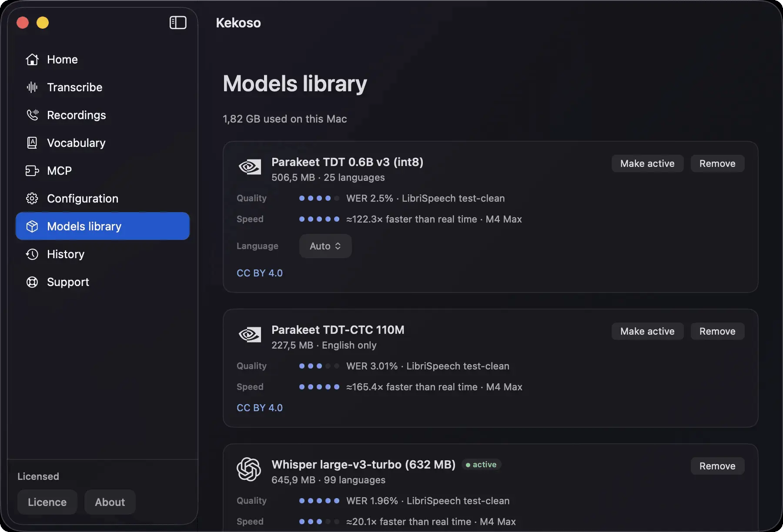Click the NVIDIA logo for Parakeet TDT 0.6B
This screenshot has width=783, height=532.
250,167
